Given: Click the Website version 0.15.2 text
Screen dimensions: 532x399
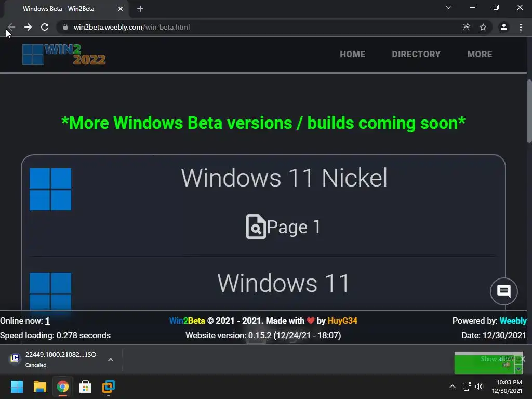Looking at the screenshot, I should click(263, 335).
